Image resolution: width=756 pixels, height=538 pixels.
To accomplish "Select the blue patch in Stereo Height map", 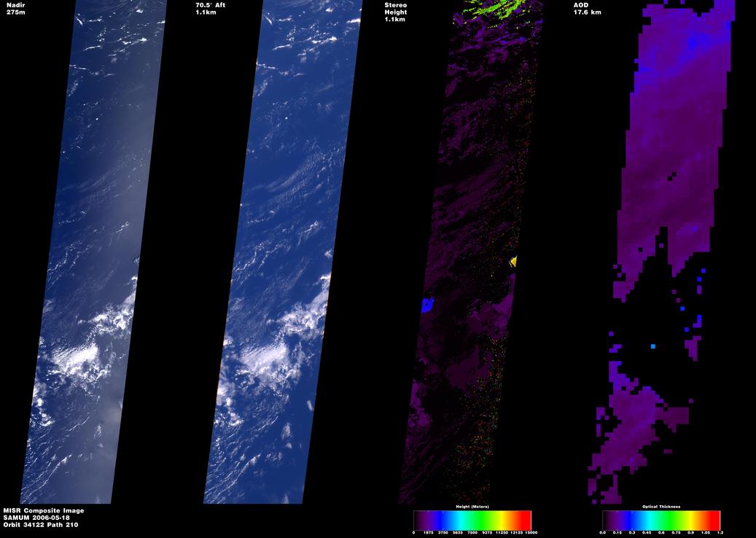I will (427, 305).
